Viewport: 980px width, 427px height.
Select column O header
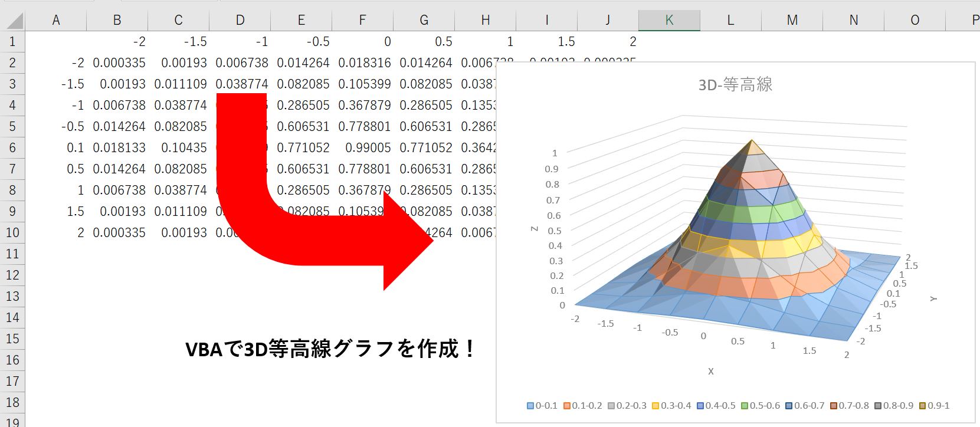pyautogui.click(x=915, y=21)
